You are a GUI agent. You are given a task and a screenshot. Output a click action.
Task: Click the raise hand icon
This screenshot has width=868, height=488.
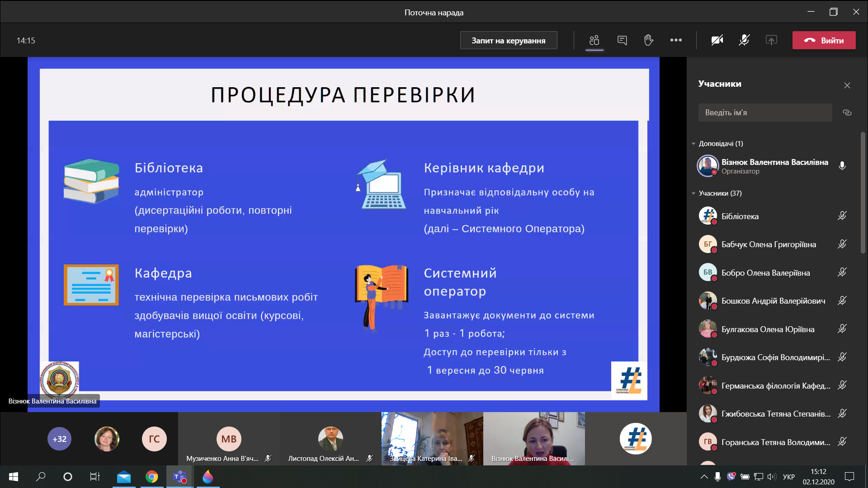[x=649, y=40]
